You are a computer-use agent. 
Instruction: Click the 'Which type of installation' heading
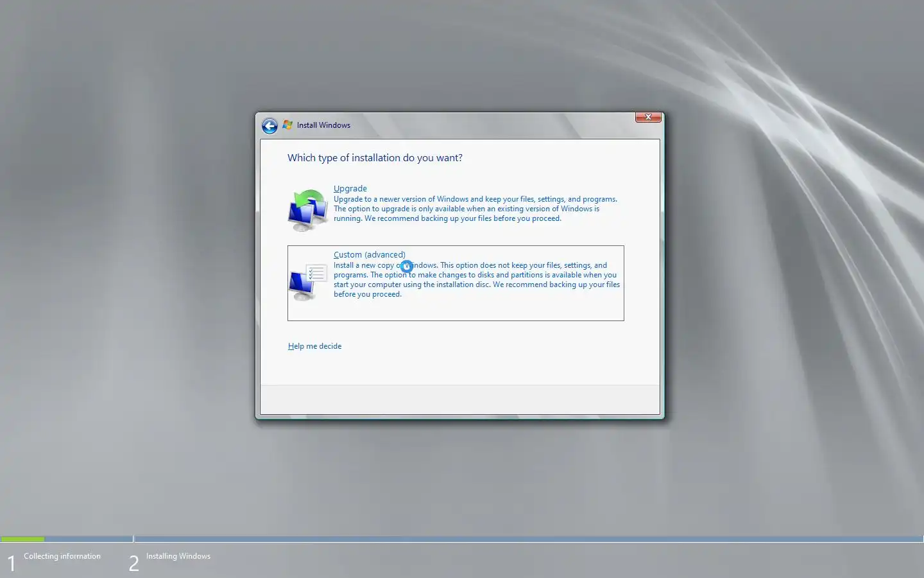click(375, 158)
